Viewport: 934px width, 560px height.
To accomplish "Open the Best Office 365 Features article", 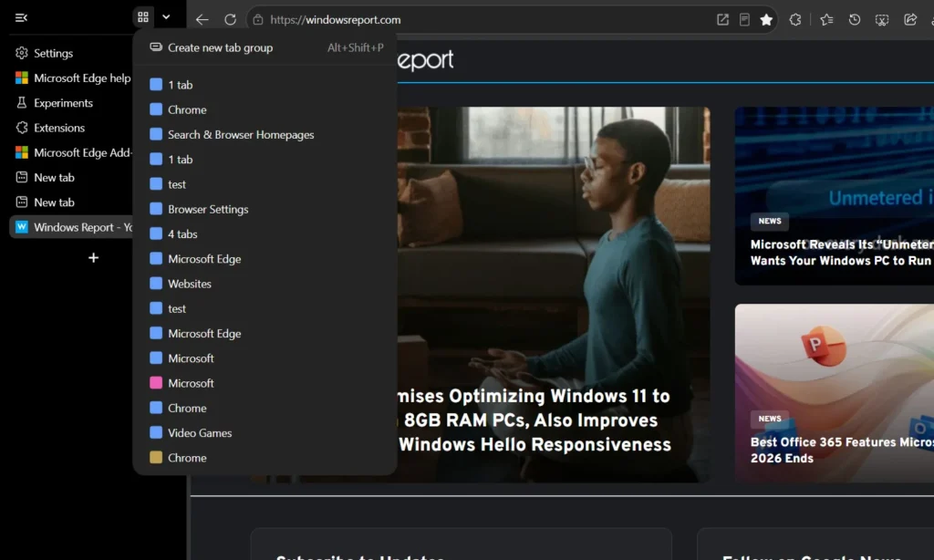I will tap(842, 450).
